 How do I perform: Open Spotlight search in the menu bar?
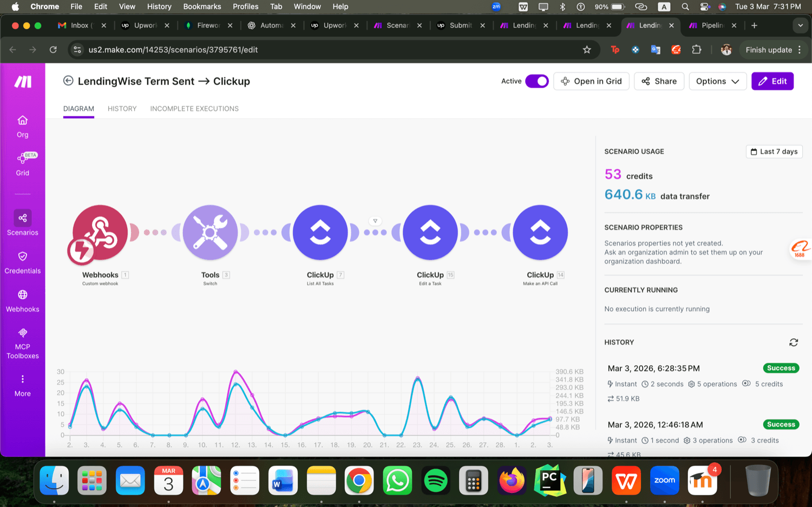click(x=685, y=6)
